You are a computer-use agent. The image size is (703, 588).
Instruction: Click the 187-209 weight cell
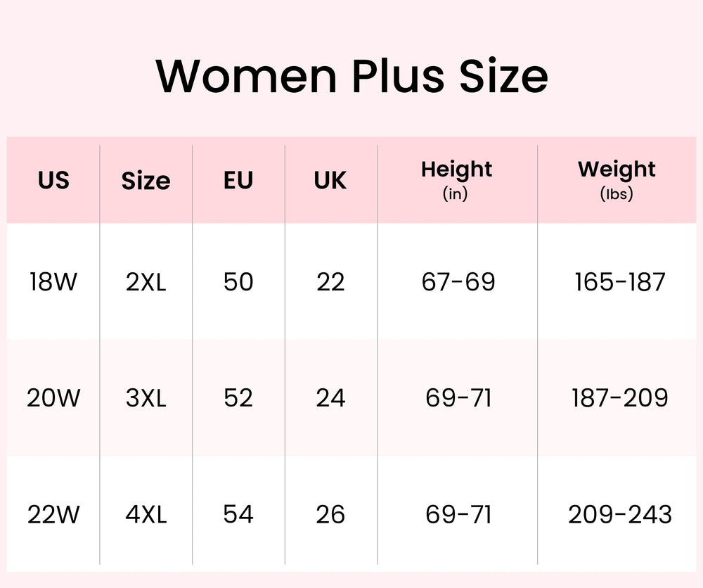tap(619, 399)
